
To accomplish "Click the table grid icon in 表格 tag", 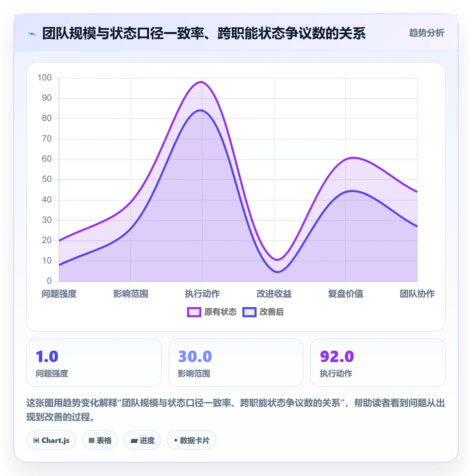I will click(x=91, y=440).
